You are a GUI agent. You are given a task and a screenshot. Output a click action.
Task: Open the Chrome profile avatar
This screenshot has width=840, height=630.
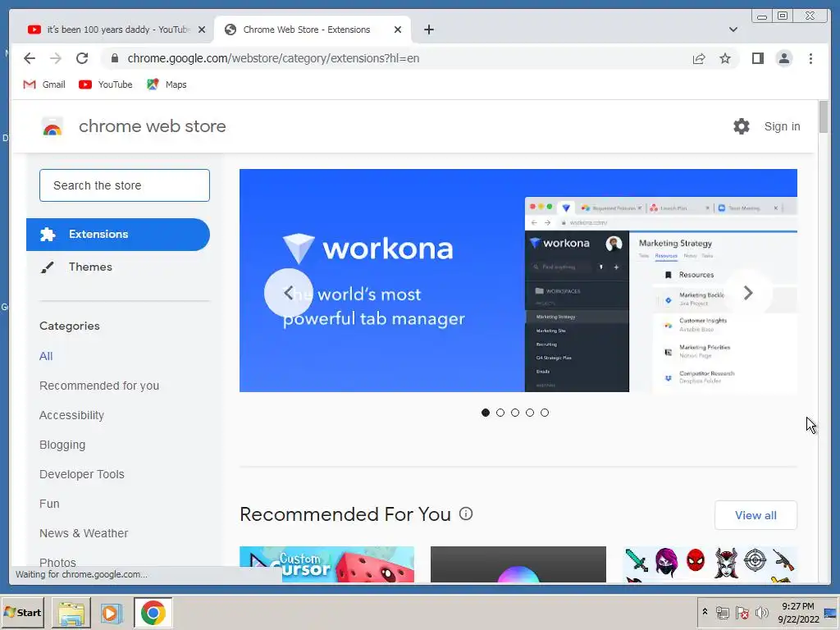click(x=783, y=58)
